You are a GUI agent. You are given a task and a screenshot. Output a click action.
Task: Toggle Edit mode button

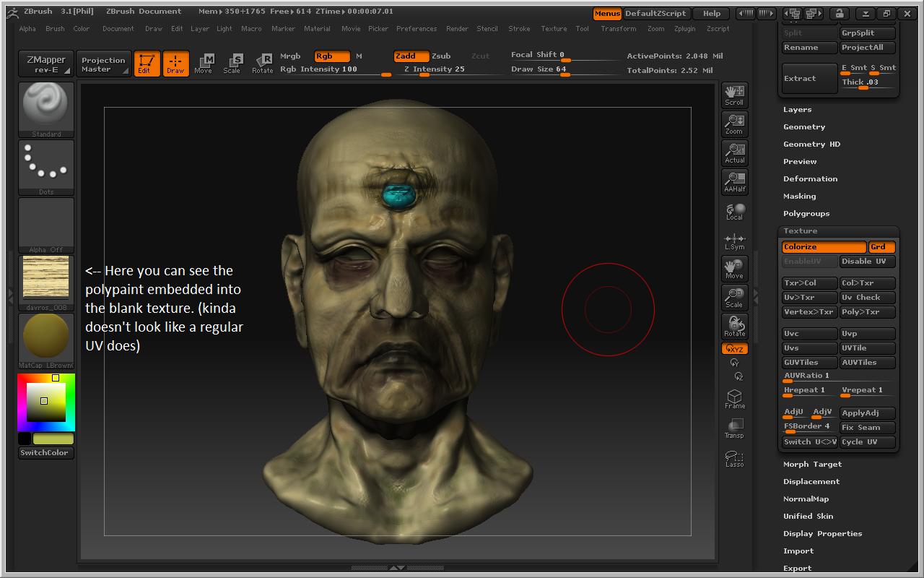click(147, 64)
